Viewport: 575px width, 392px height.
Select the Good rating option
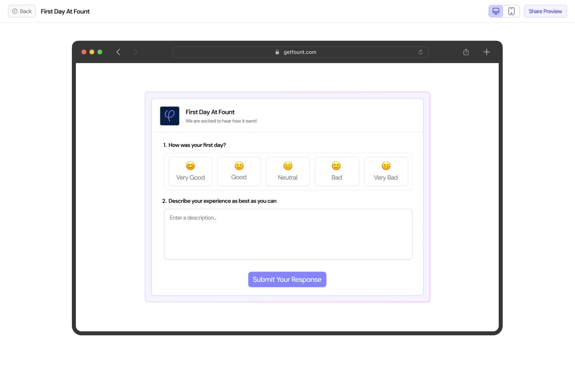click(x=239, y=172)
